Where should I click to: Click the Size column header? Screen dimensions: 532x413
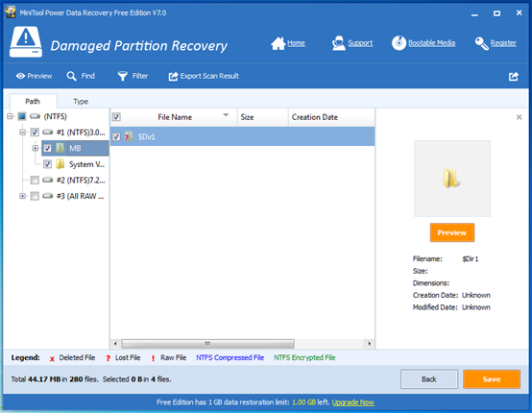pos(262,117)
